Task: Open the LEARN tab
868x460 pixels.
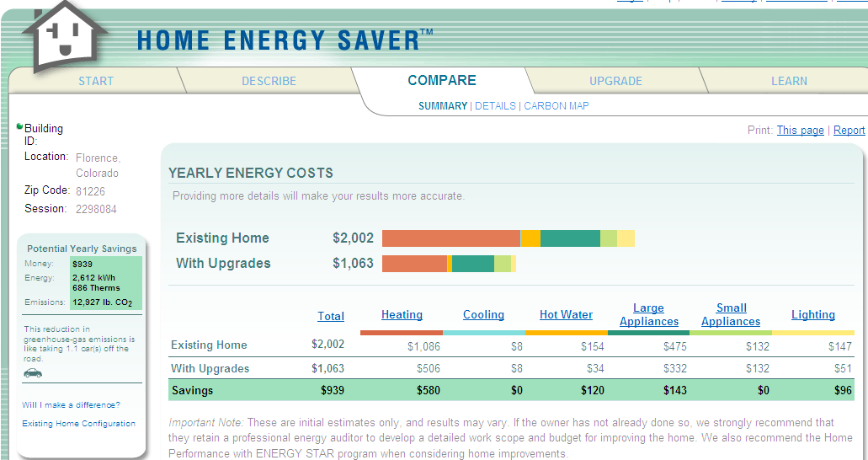Action: [789, 81]
